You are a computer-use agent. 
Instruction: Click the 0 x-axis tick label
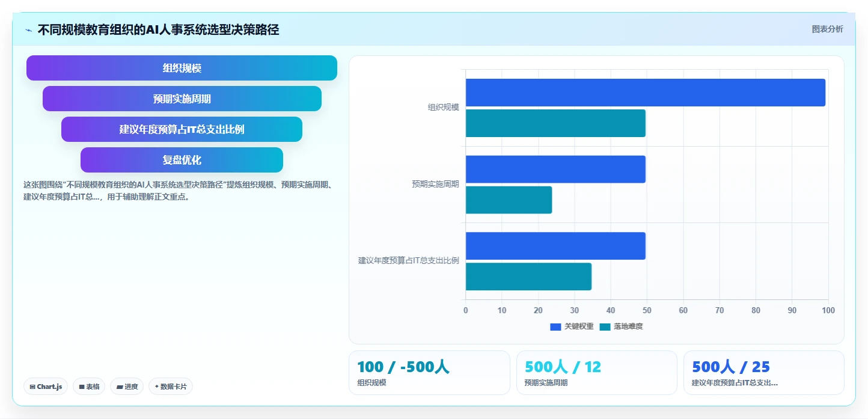[465, 310]
